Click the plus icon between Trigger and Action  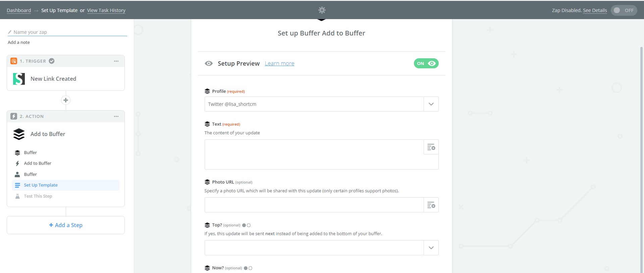point(66,100)
